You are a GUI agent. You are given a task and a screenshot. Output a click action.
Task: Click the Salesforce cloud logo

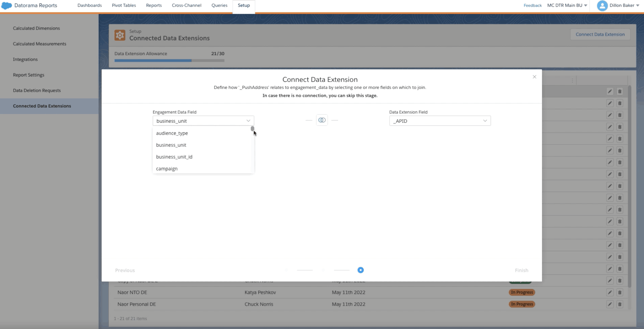(6, 6)
